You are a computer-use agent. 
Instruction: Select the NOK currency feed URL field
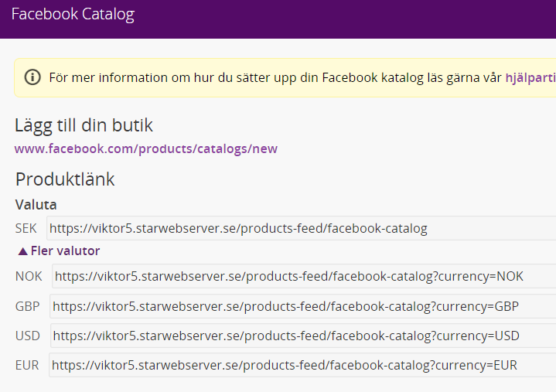(x=304, y=276)
